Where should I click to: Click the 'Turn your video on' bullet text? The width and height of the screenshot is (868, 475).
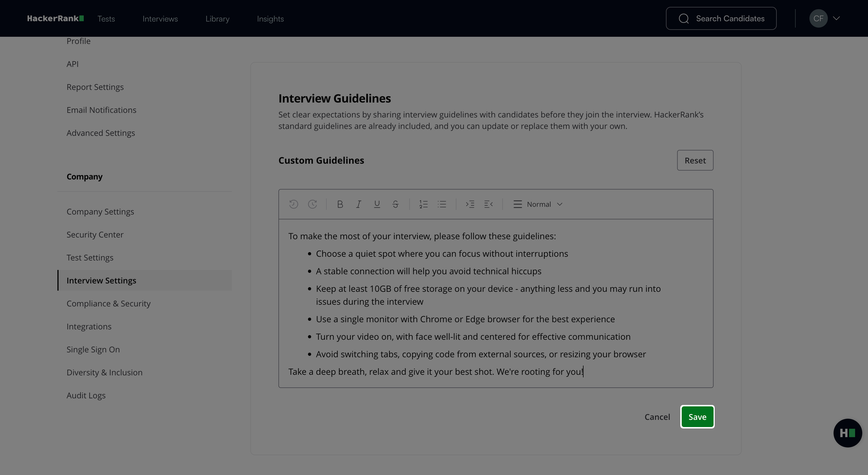tap(473, 337)
